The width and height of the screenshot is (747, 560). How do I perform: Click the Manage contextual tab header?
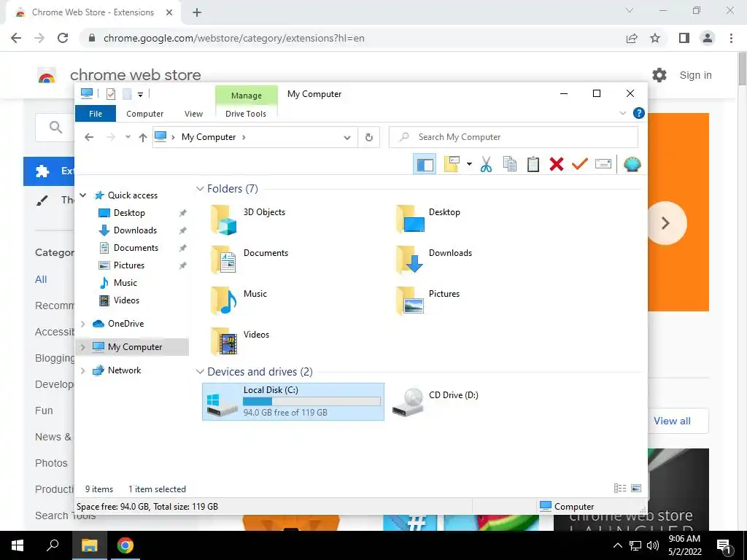[x=247, y=96]
